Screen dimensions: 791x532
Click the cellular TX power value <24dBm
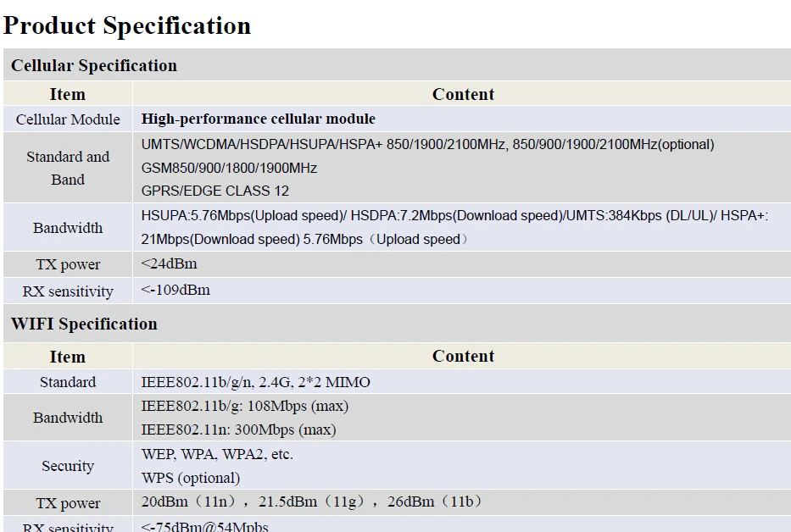point(169,263)
